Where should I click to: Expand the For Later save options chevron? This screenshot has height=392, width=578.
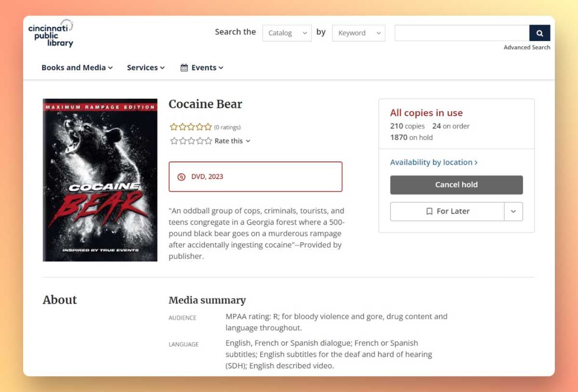(513, 211)
